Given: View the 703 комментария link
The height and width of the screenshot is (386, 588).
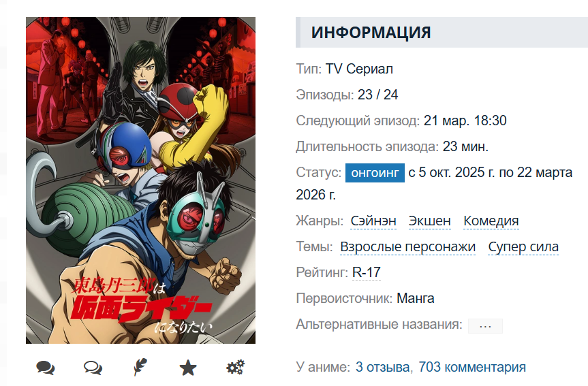Looking at the screenshot, I should pyautogui.click(x=472, y=367).
